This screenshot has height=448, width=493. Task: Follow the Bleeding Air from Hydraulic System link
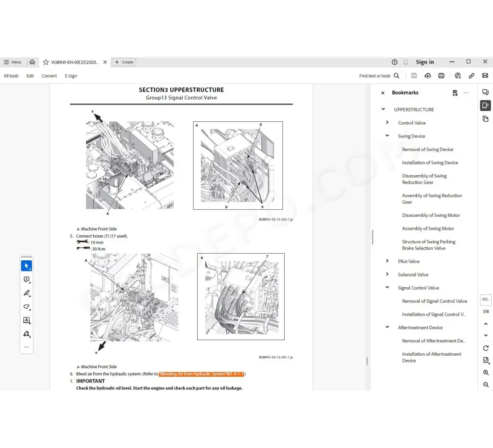202,374
